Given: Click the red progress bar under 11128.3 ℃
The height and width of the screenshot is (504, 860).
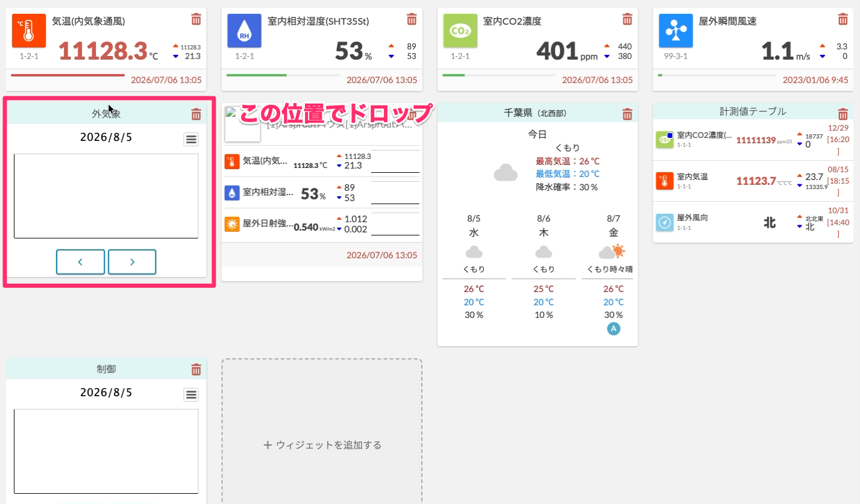Looking at the screenshot, I should click(x=68, y=75).
